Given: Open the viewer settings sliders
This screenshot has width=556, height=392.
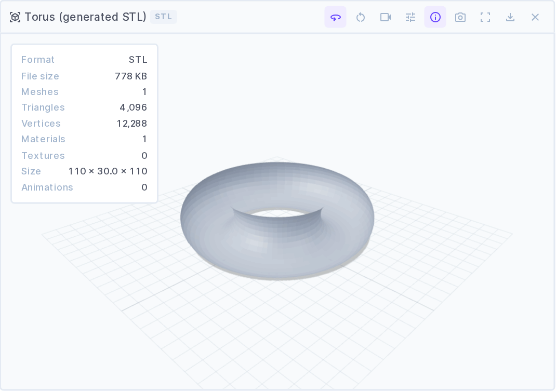Looking at the screenshot, I should click(411, 17).
